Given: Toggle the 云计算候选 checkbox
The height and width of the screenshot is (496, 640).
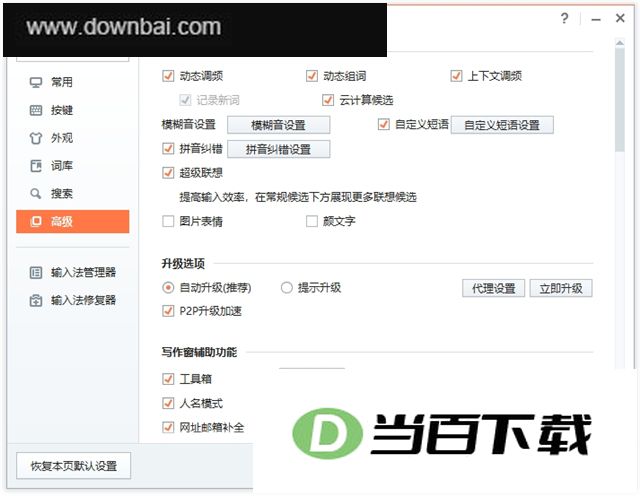Looking at the screenshot, I should click(x=328, y=100).
